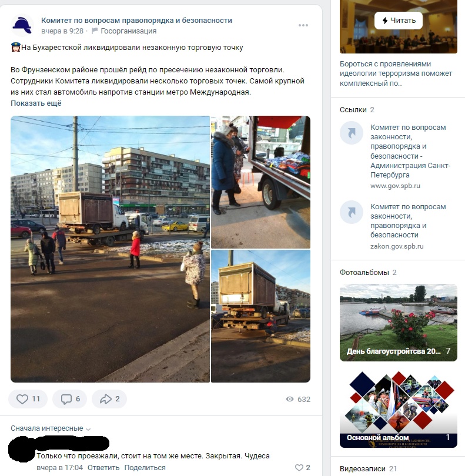Open the www.gov.spb.ru link icon

[x=352, y=133]
